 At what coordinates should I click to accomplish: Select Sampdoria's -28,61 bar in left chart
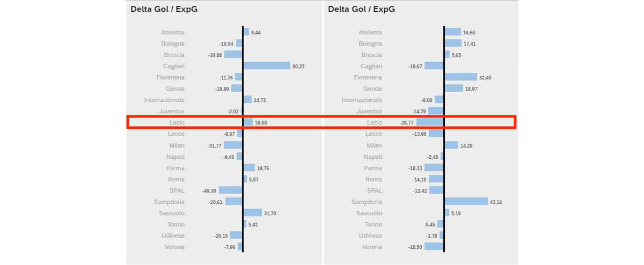tap(234, 202)
